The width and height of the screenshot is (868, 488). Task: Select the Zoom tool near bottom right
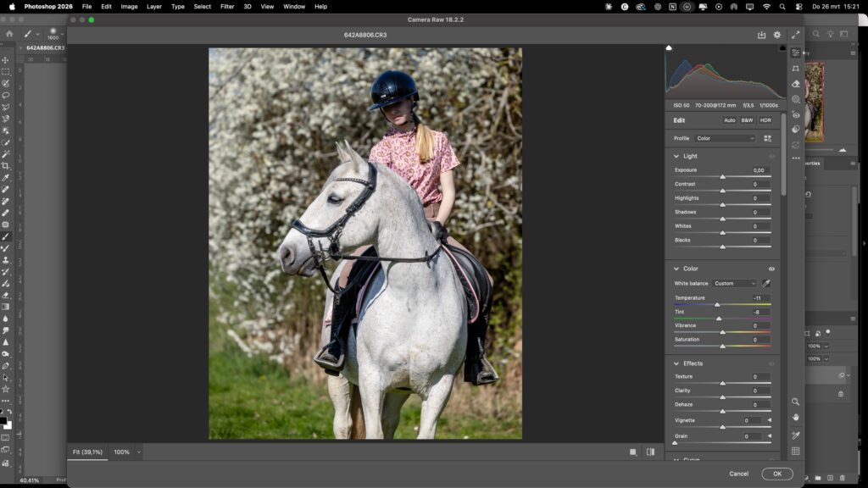click(x=795, y=402)
